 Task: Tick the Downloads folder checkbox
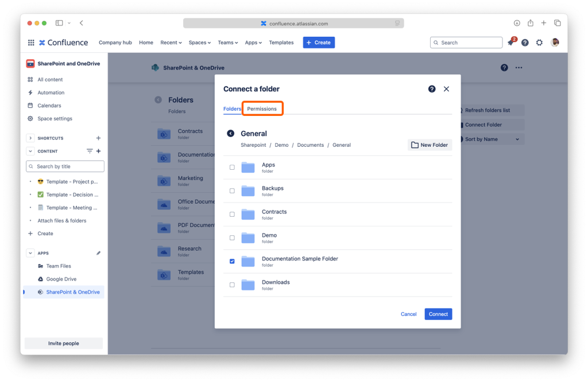click(232, 285)
